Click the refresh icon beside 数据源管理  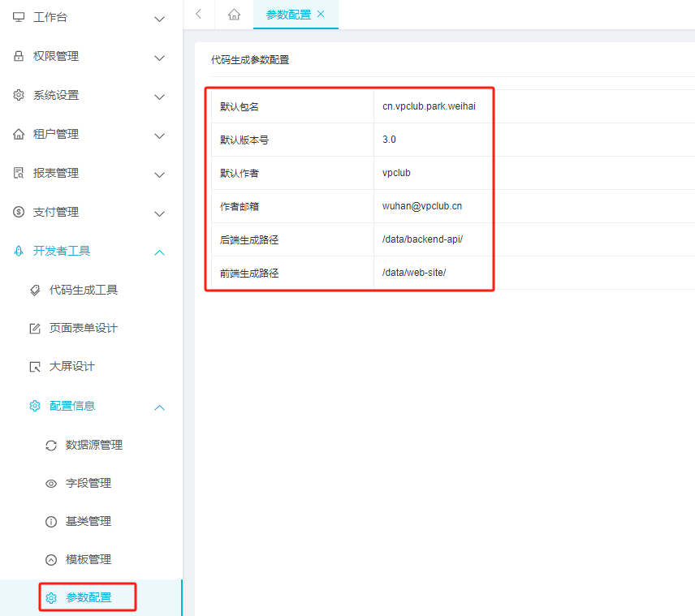click(x=51, y=446)
